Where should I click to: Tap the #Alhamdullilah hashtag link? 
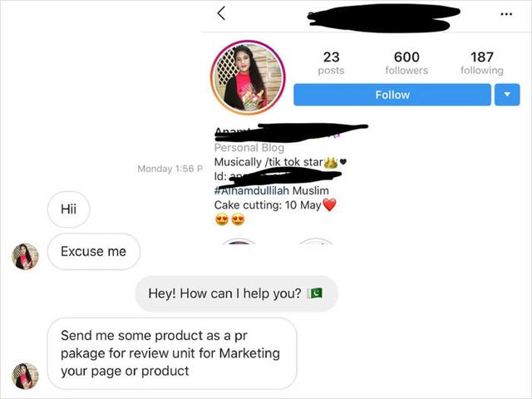coord(251,190)
